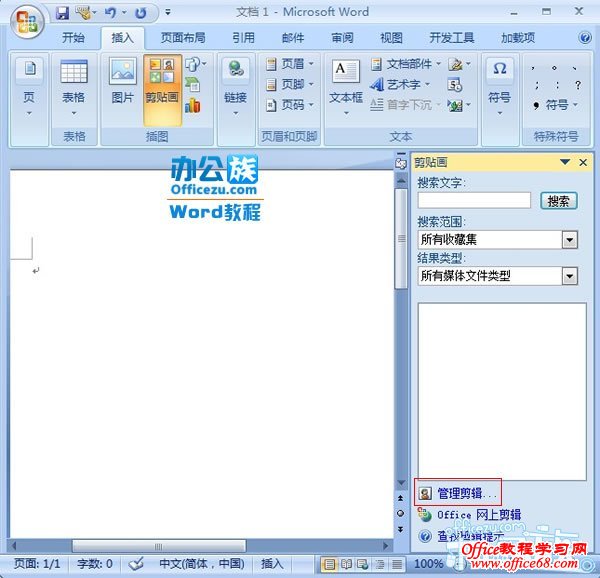Redo action in Quick Access toolbar

141,13
